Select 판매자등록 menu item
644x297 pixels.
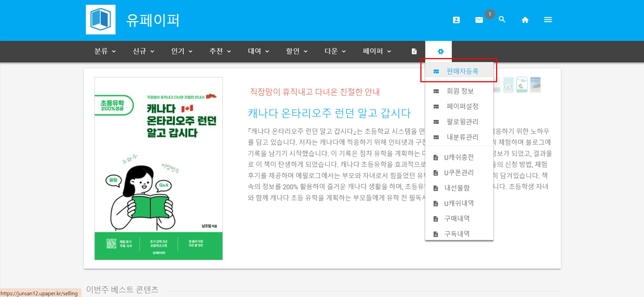[x=462, y=71]
